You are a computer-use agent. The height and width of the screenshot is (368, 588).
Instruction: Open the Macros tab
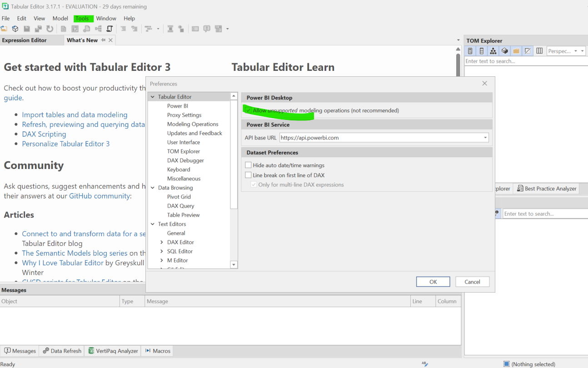[158, 351]
